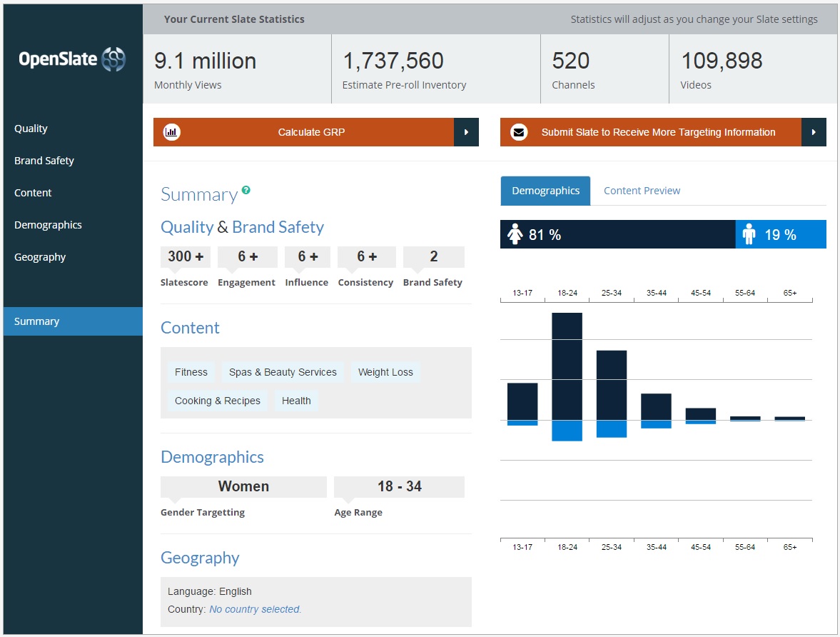Follow the Brand Safety heading link
Screen dimensions: 840x637
coord(278,227)
